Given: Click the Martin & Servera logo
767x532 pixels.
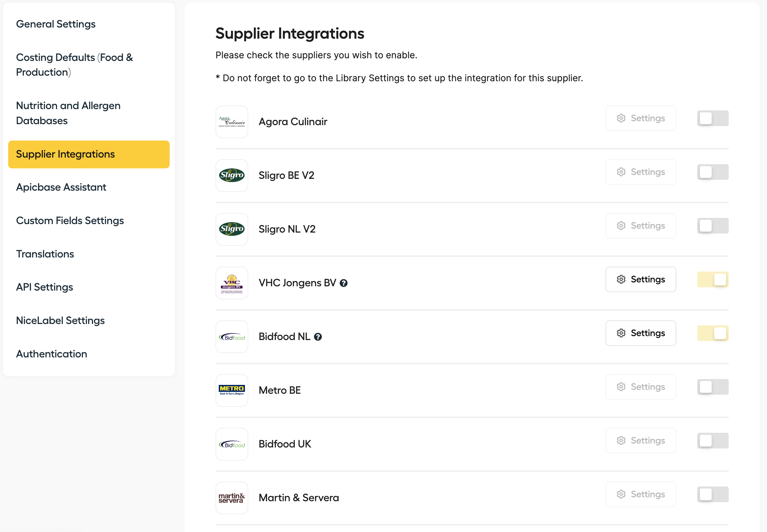Looking at the screenshot, I should (x=232, y=498).
